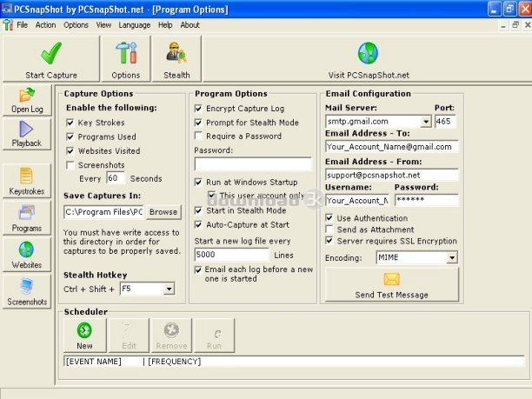This screenshot has width=532, height=399.
Task: Select the Playback arrow in sidebar
Action: [x=27, y=134]
